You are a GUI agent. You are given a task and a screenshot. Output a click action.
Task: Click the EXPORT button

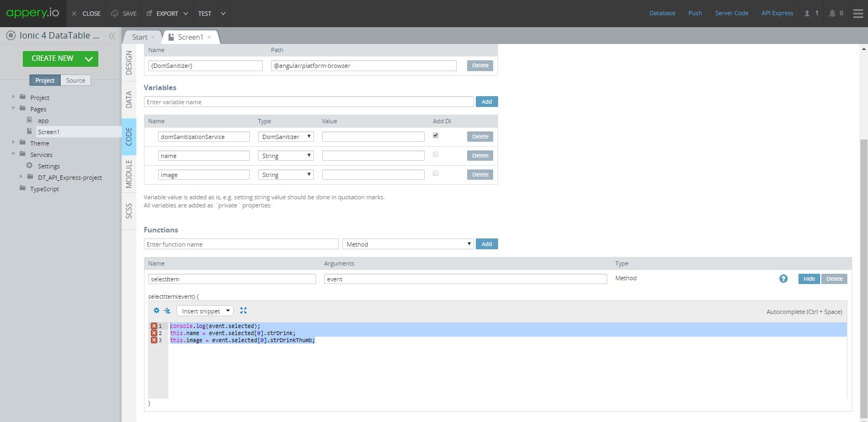pos(167,14)
